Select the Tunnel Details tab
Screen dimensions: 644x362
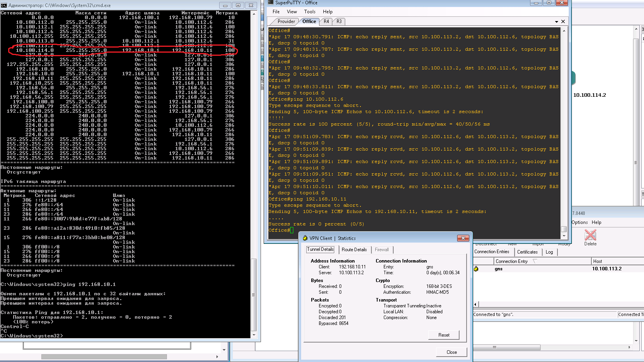tap(320, 249)
